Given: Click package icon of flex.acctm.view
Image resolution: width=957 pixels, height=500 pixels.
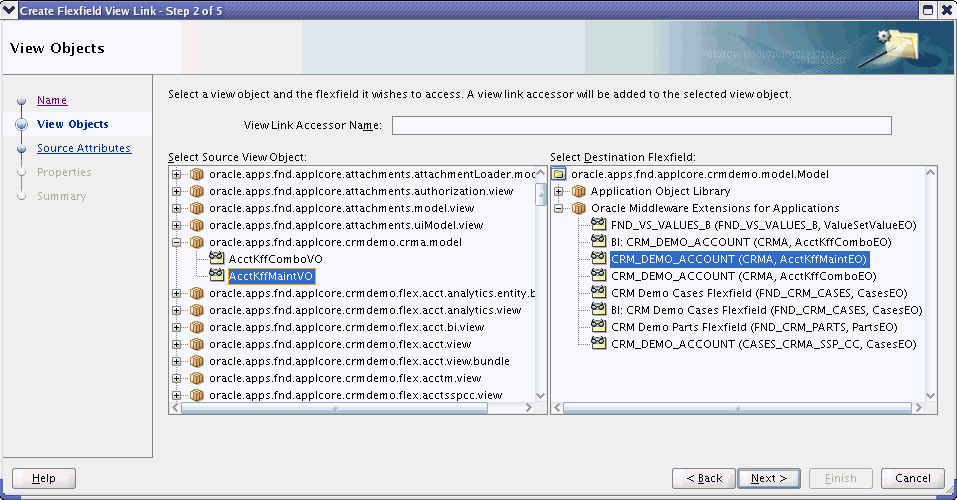Looking at the screenshot, I should (196, 379).
